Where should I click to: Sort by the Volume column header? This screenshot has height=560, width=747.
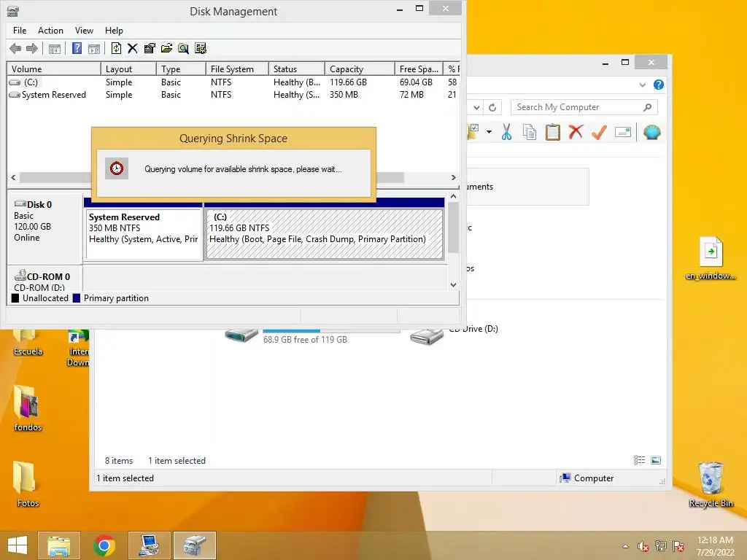(x=53, y=69)
